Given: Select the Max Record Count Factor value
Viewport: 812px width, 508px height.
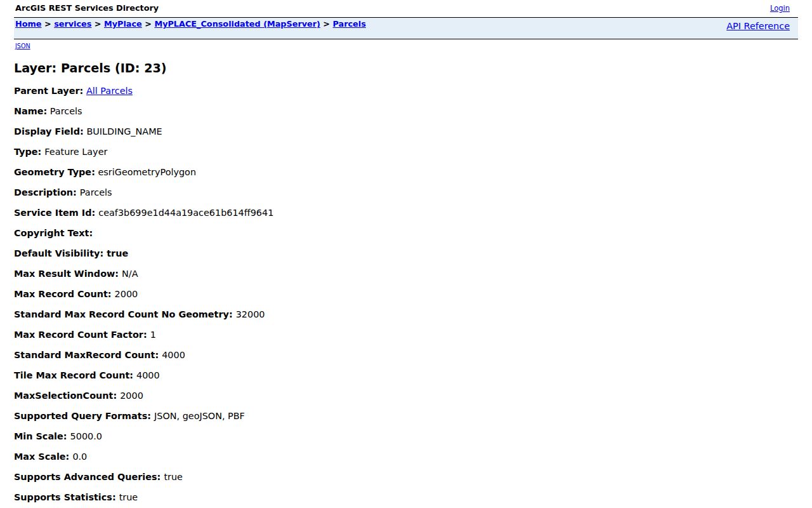Looking at the screenshot, I should 153,335.
